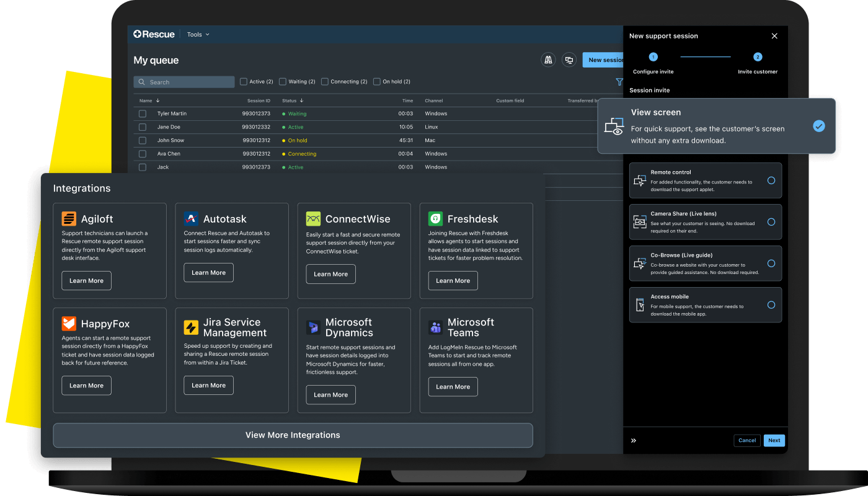Click the queue Search input field
Image resolution: width=868 pixels, height=496 pixels.
(184, 82)
